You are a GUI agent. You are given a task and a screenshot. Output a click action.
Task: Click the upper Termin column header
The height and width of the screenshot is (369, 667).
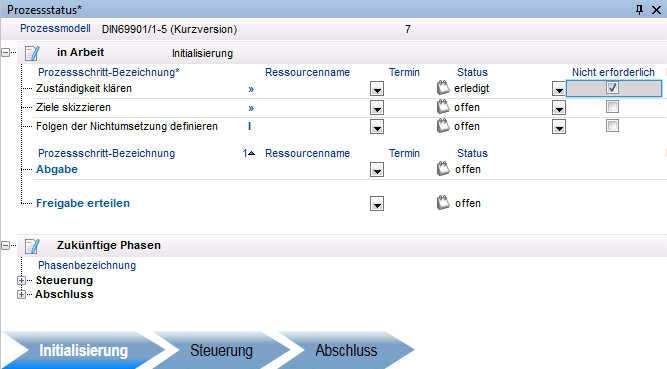tap(404, 72)
